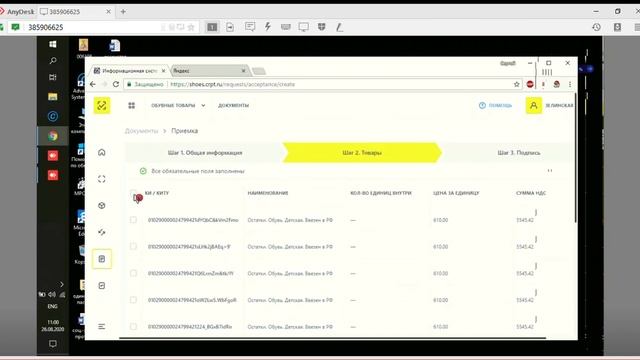The height and width of the screenshot is (360, 640).
Task: Select the AnyDesk 385906625 session tab
Action: [x=76, y=12]
